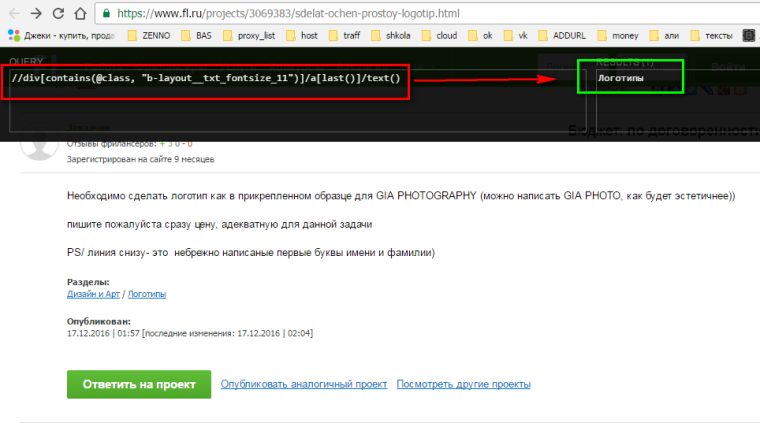Image resolution: width=760 pixels, height=423 pixels.
Task: Click the green Ответить на проект button
Action: tap(138, 384)
